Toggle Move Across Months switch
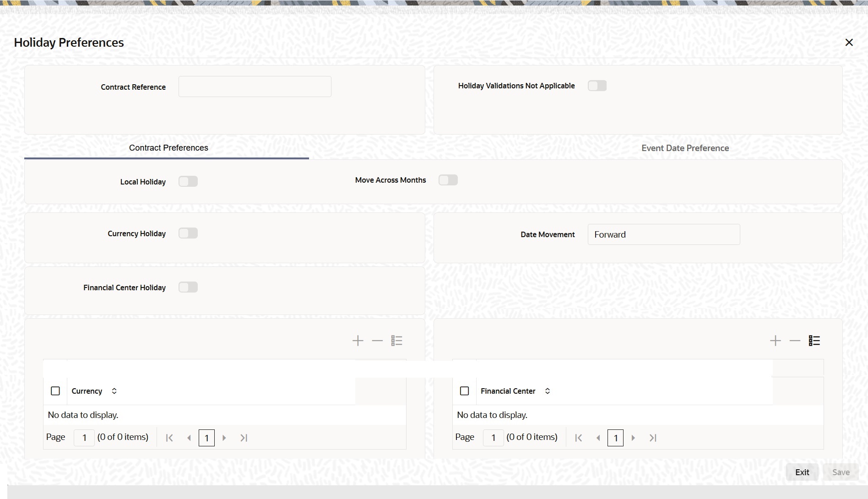This screenshot has width=868, height=499. (448, 180)
